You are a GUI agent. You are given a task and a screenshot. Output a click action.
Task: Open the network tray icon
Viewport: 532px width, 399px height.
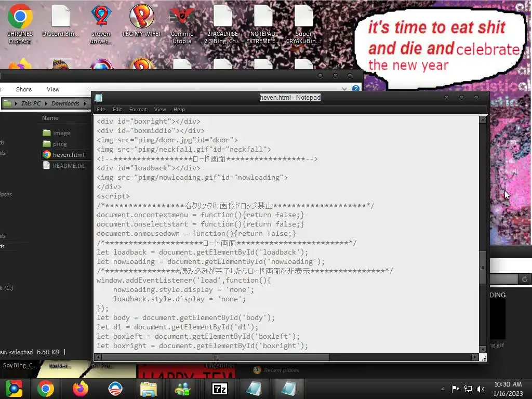(x=468, y=389)
